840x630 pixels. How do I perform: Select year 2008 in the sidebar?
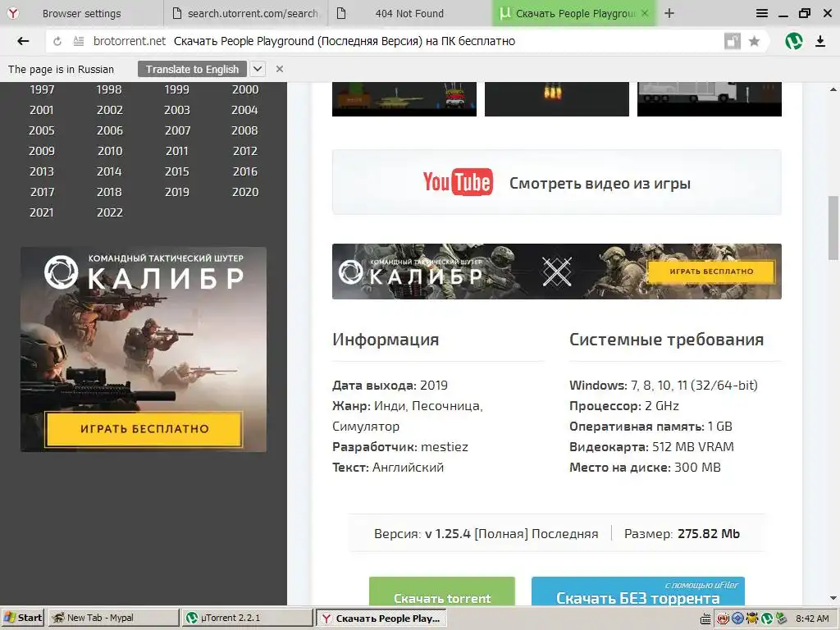click(x=244, y=130)
